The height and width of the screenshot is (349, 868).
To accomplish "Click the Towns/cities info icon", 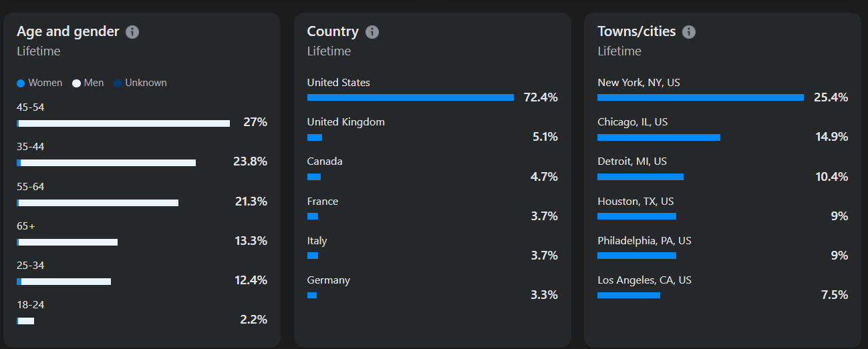I will pos(689,32).
